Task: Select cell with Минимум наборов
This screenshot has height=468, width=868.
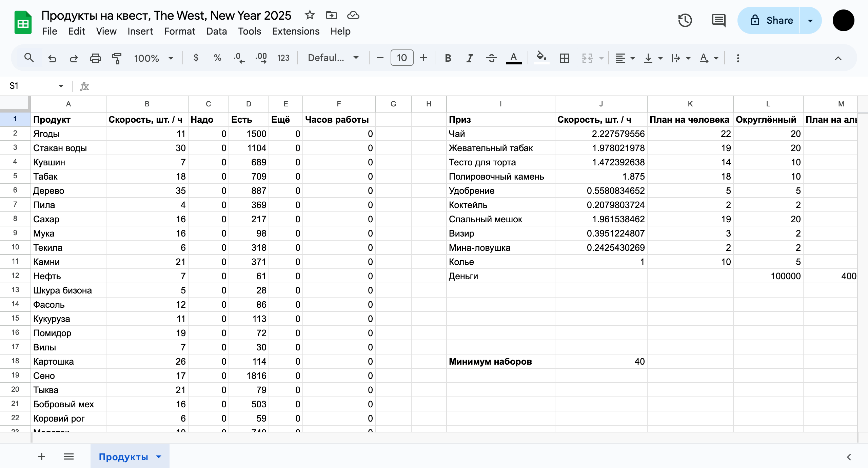Action: coord(500,361)
